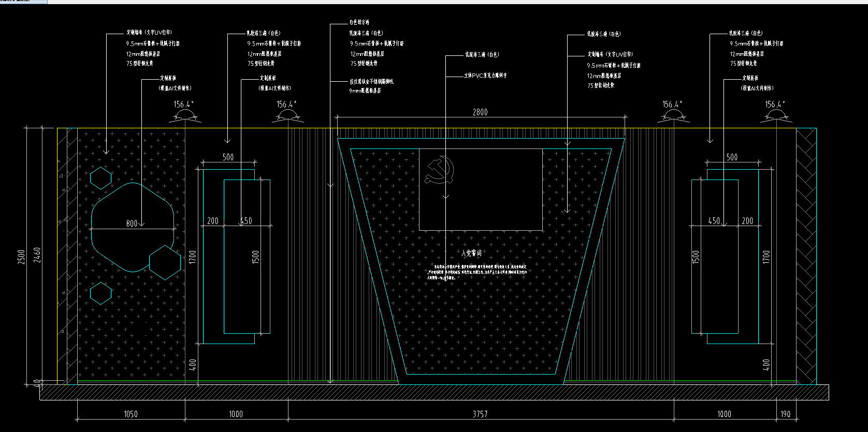Select the 1050 bottom dimension text
This screenshot has height=432, width=868.
pos(131,414)
